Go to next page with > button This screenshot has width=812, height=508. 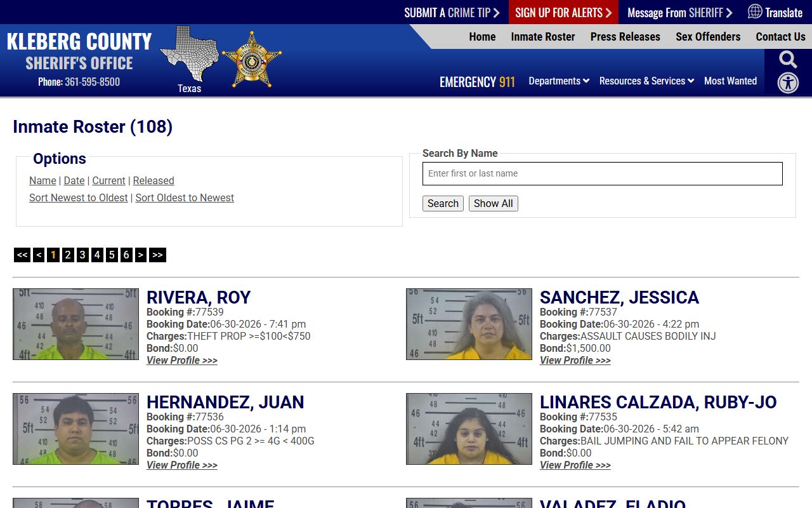[x=141, y=255]
